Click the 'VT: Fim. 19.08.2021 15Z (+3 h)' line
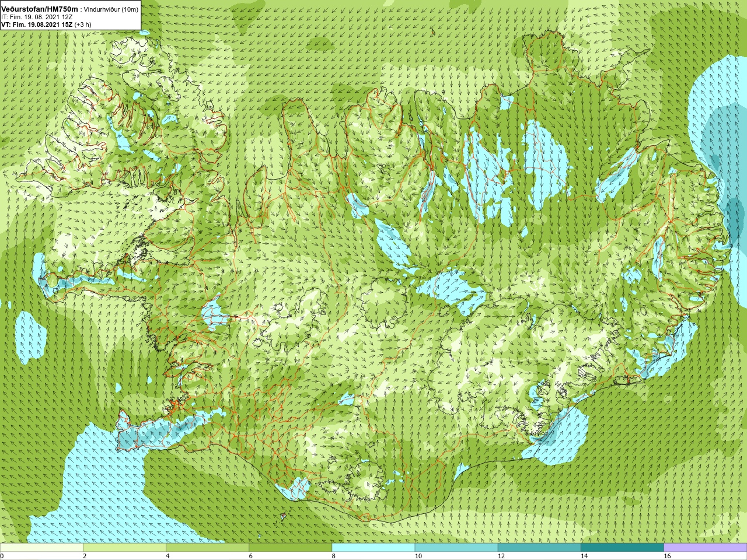The height and width of the screenshot is (560, 747). click(46, 24)
